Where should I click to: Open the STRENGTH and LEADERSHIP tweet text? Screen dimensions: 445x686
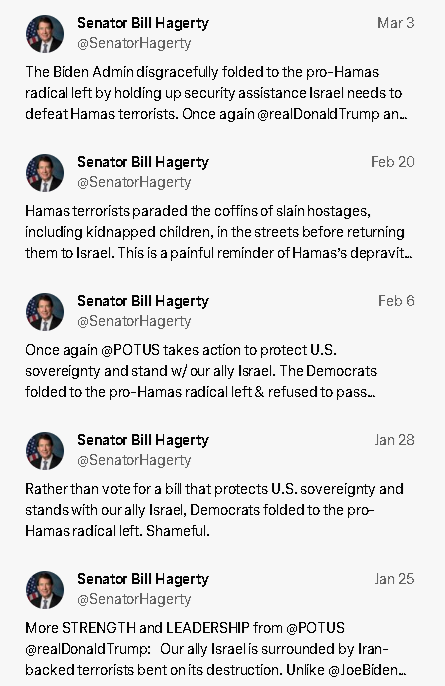click(216, 649)
